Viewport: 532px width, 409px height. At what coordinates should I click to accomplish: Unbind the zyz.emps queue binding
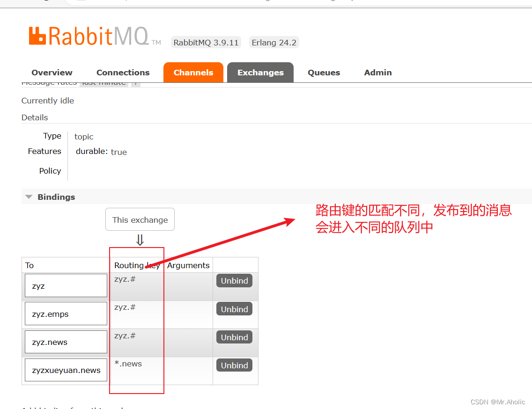point(234,309)
